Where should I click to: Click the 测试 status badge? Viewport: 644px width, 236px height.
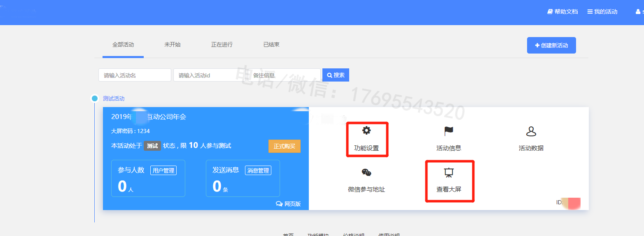point(152,146)
